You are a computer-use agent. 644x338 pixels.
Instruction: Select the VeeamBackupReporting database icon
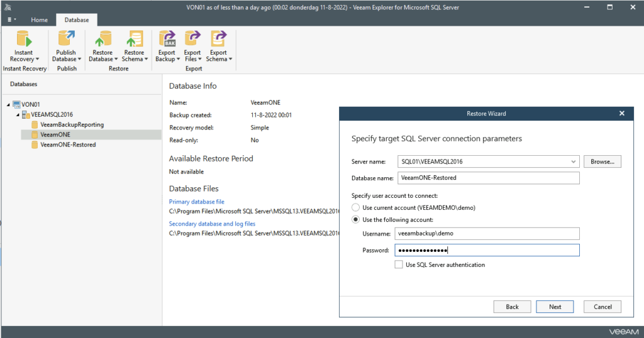pos(35,125)
